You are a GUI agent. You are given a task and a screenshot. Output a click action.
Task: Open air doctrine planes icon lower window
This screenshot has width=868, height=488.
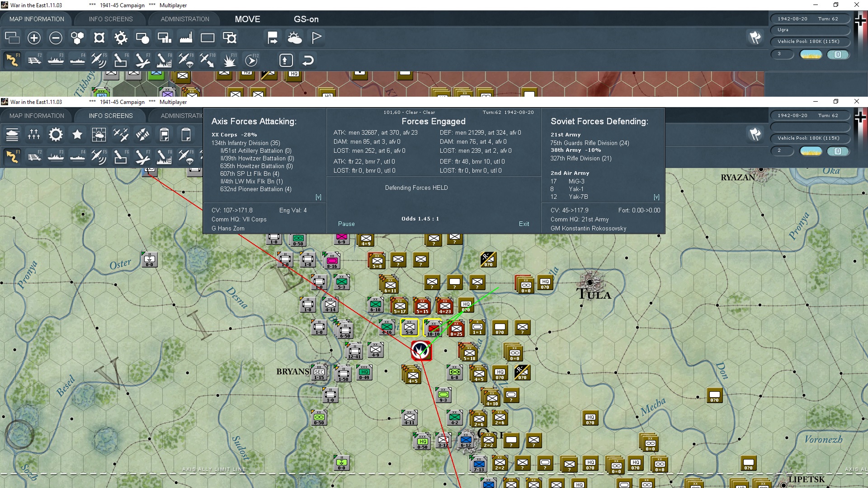(121, 135)
